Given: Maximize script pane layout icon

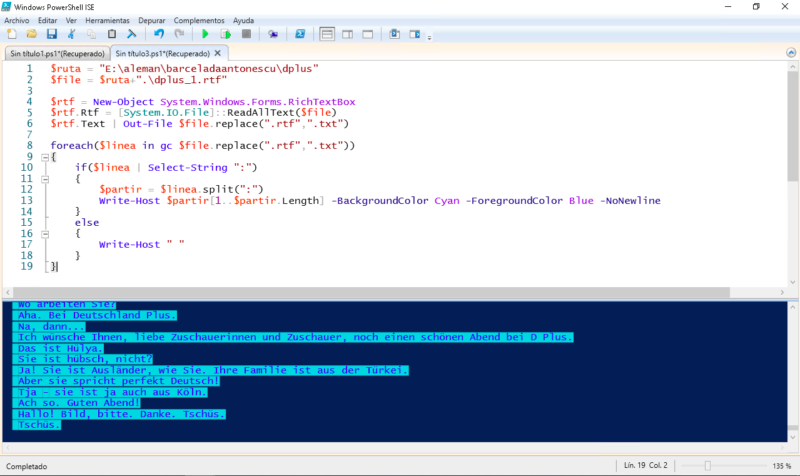Looking at the screenshot, I should pyautogui.click(x=367, y=34).
